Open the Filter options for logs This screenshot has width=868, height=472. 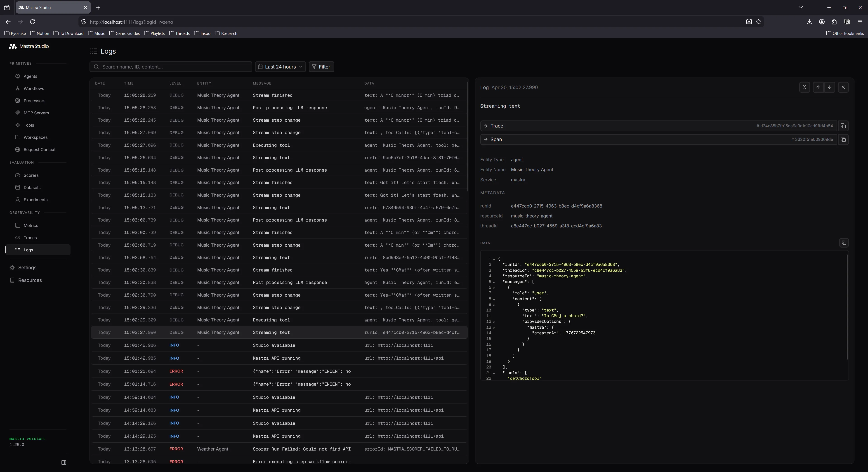[321, 66]
